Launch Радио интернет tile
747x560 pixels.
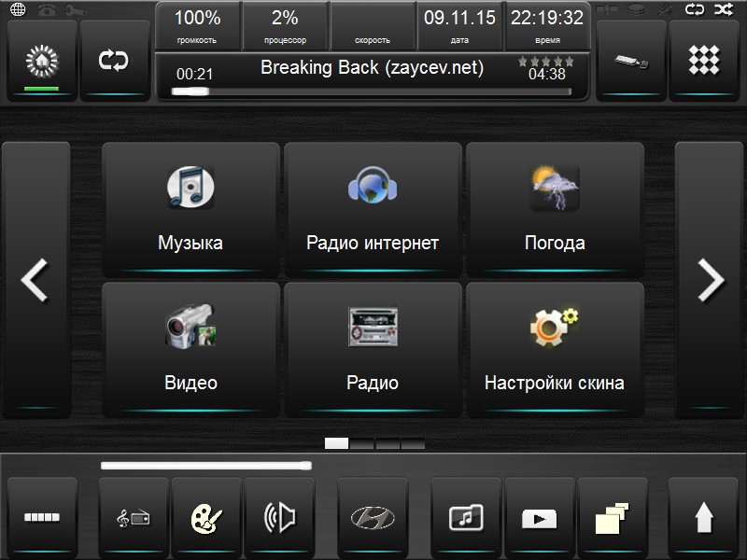373,209
